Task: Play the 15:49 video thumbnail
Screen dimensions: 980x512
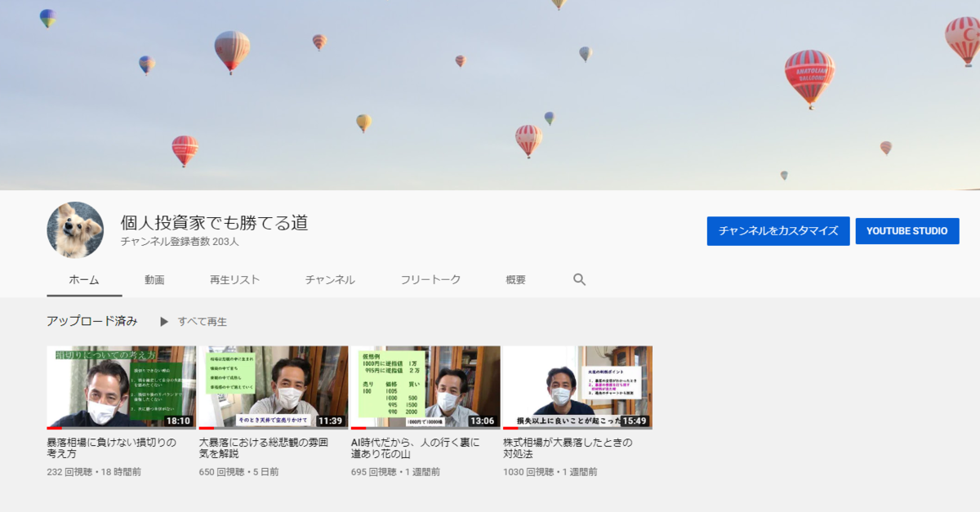Action: pyautogui.click(x=577, y=387)
